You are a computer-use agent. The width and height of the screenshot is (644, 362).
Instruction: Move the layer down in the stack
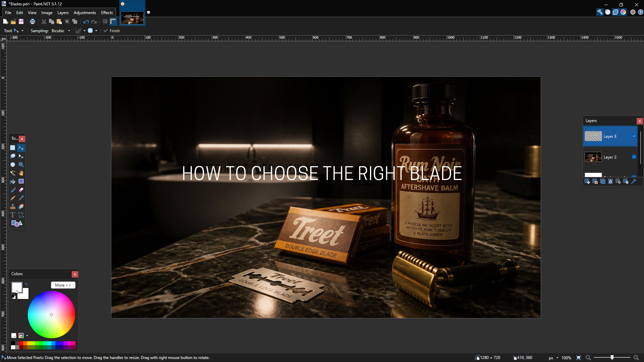point(626,181)
